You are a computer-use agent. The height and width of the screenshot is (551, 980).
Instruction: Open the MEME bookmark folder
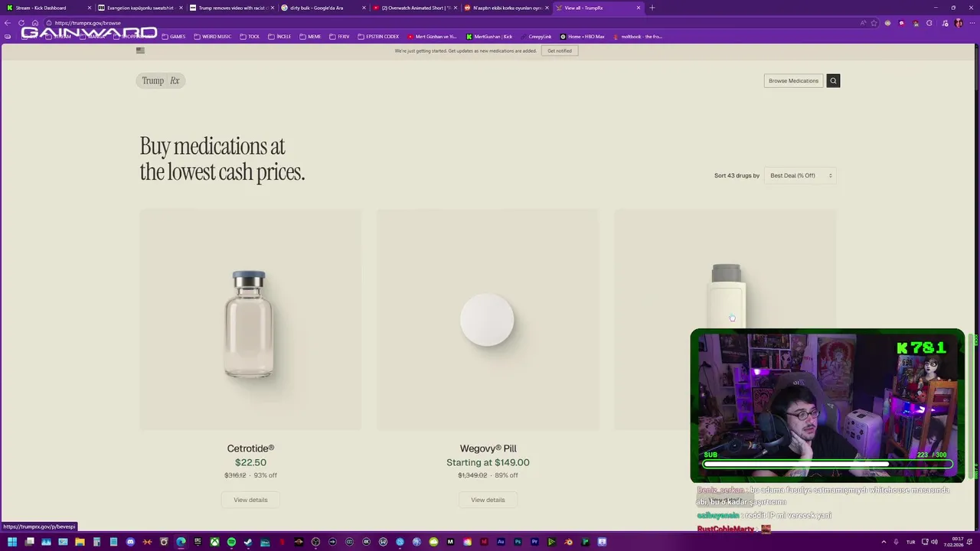tap(310, 36)
